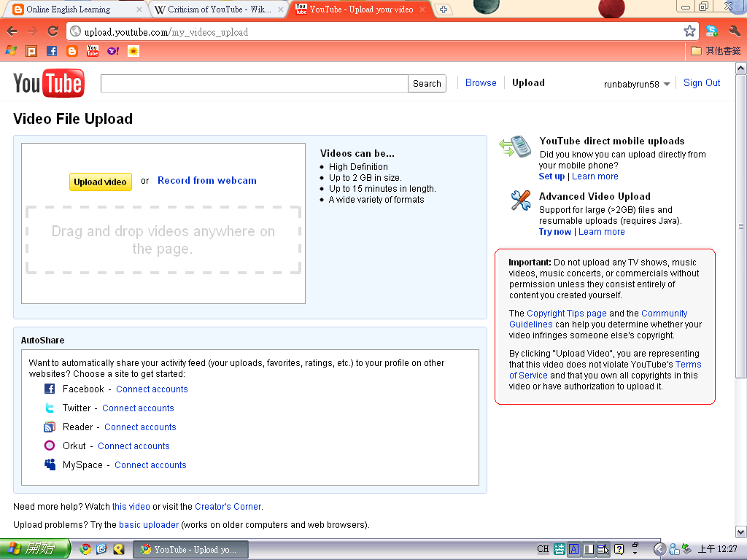Click the Advanced Video Upload tools icon
The image size is (747, 560).
pos(521,201)
